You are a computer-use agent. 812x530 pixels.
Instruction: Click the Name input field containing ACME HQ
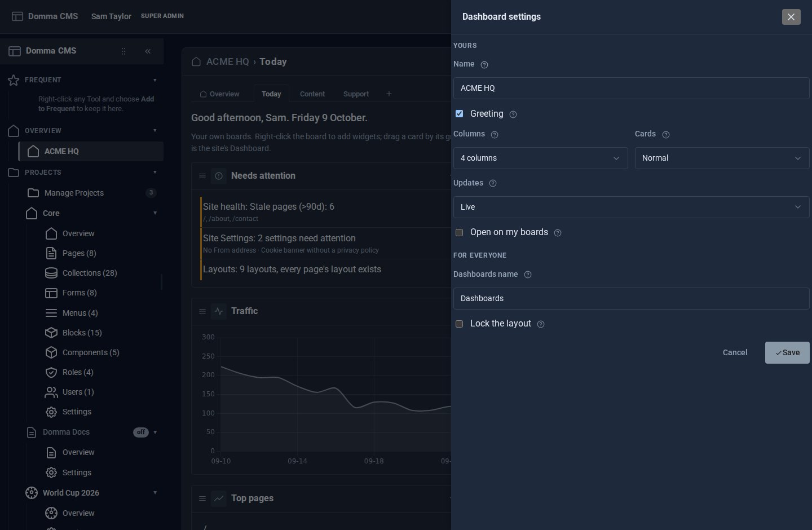coord(632,89)
